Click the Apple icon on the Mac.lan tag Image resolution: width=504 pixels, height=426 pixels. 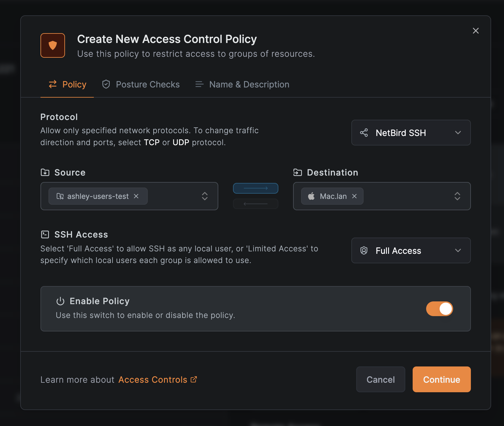[x=311, y=196]
